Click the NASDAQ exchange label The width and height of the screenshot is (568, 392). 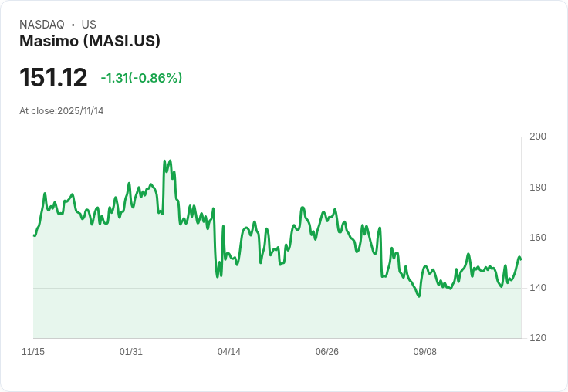coord(42,25)
